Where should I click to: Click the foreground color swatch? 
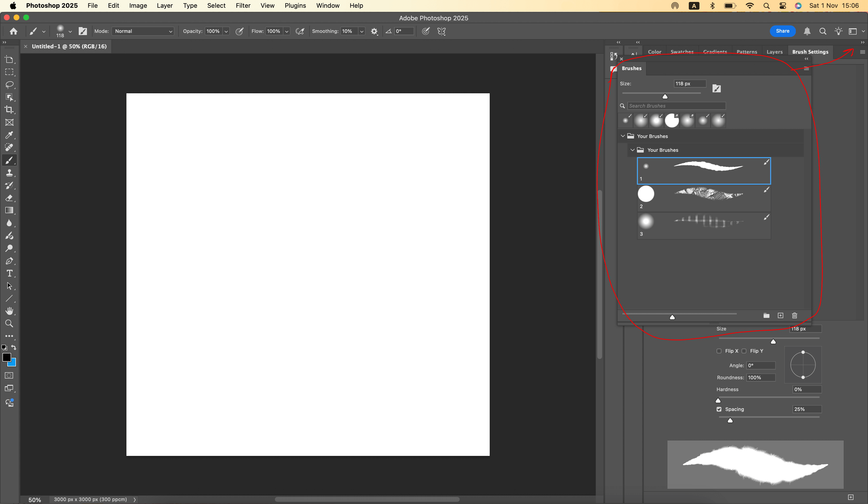click(x=7, y=358)
